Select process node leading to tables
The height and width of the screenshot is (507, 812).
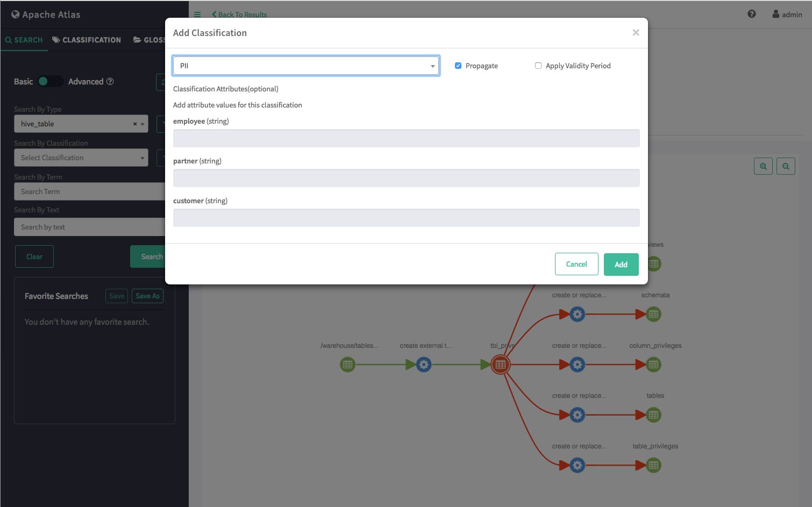pos(578,415)
